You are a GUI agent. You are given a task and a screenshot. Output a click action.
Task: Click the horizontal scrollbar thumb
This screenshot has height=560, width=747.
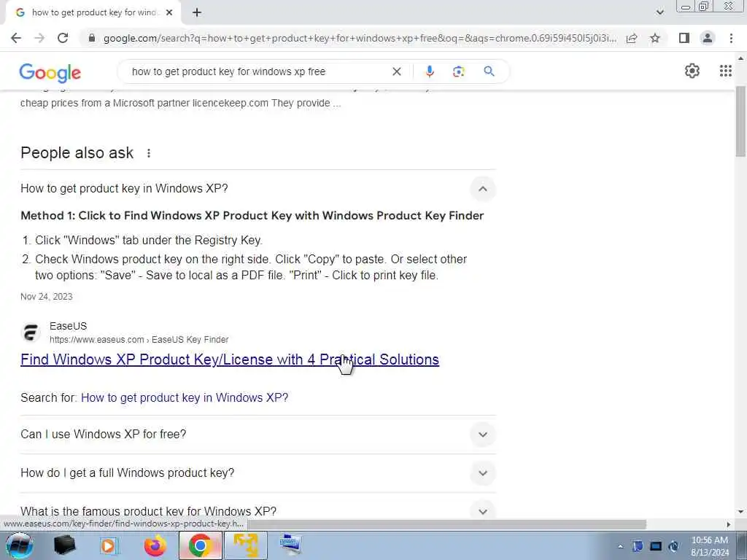[447, 524]
